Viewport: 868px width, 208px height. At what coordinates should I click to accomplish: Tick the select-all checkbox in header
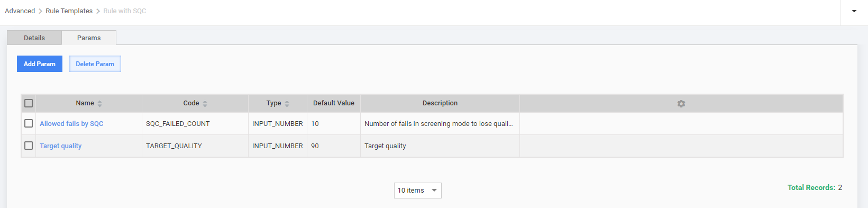[x=29, y=103]
